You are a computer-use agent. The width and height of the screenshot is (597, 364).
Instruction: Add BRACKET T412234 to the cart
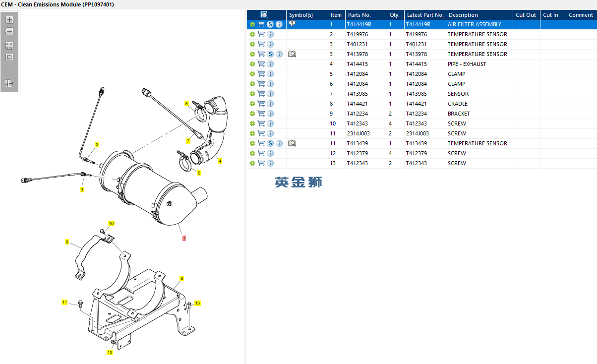click(x=261, y=114)
